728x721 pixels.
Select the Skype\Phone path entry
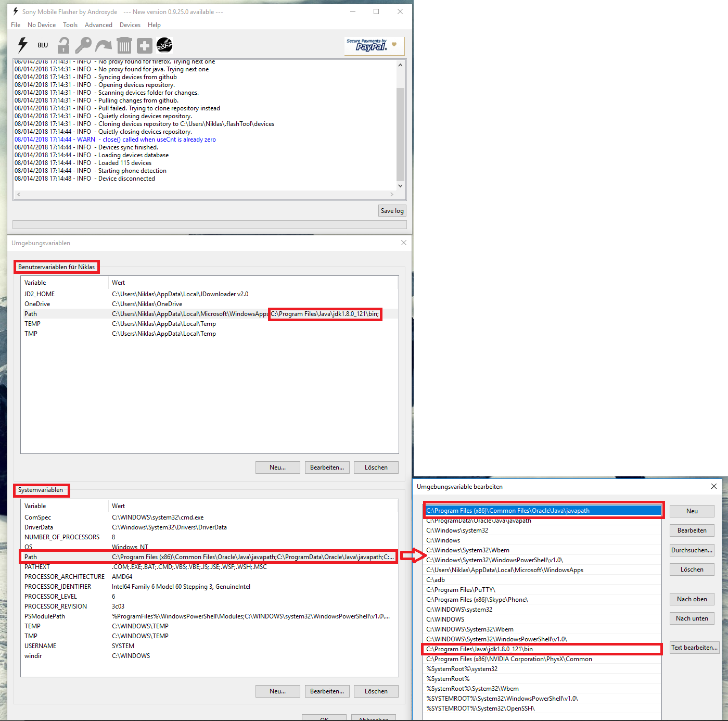(x=542, y=600)
